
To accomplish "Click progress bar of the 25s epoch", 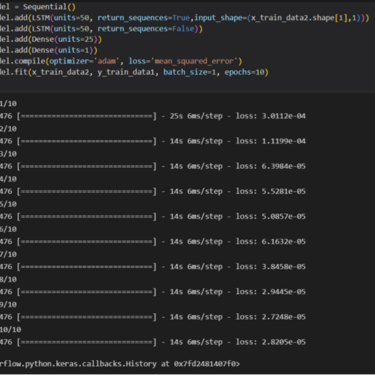I will click(87, 116).
